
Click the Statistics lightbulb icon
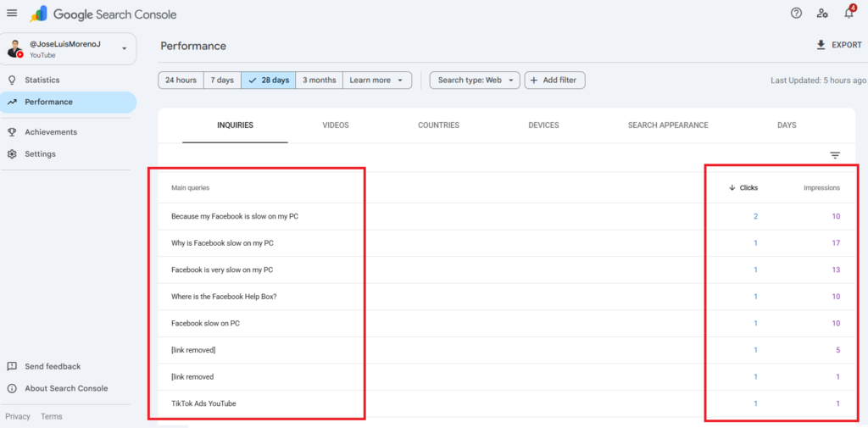[12, 81]
